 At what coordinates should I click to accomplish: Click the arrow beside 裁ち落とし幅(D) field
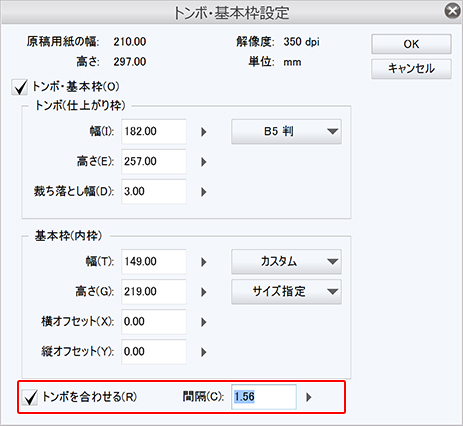point(204,192)
